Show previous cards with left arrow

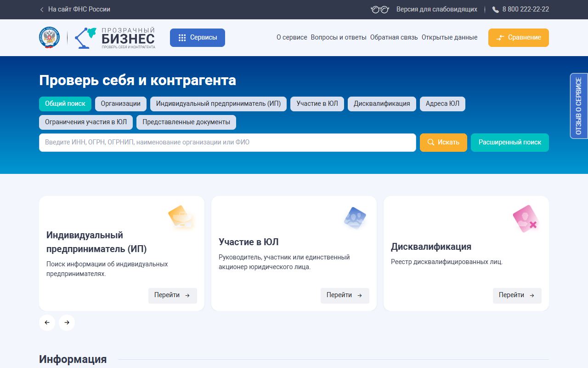47,322
